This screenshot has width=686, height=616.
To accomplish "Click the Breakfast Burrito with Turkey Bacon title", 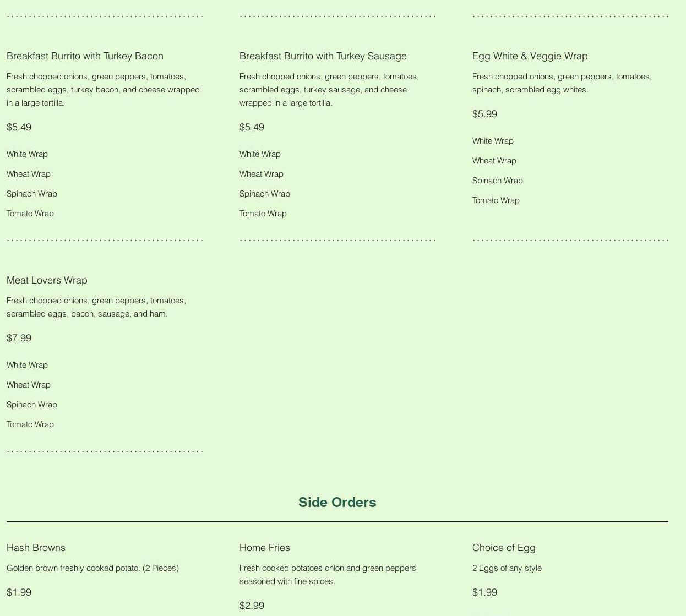I will (85, 56).
